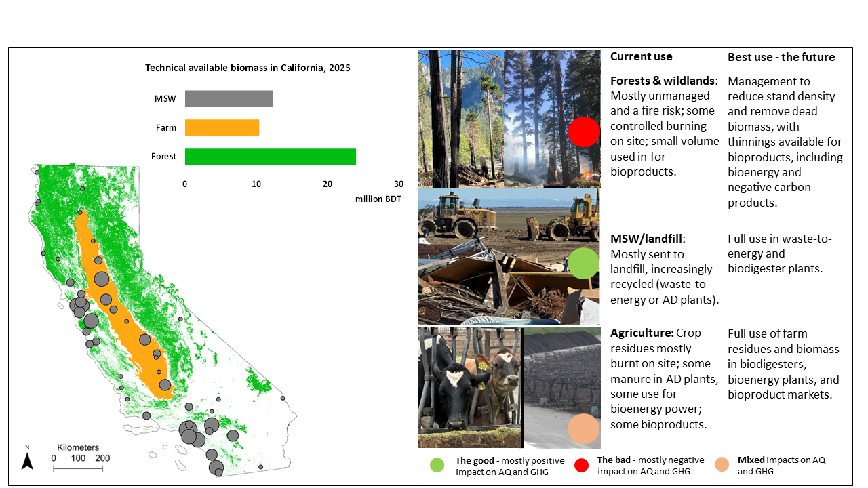The image size is (868, 488).
Task: Select the green legend dot beside 'The good'
Action: tap(437, 465)
